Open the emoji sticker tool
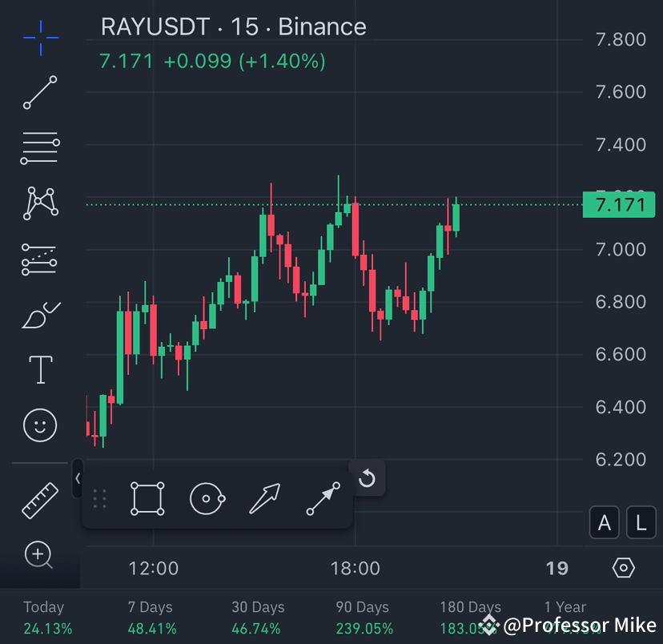The image size is (663, 644). coord(40,425)
